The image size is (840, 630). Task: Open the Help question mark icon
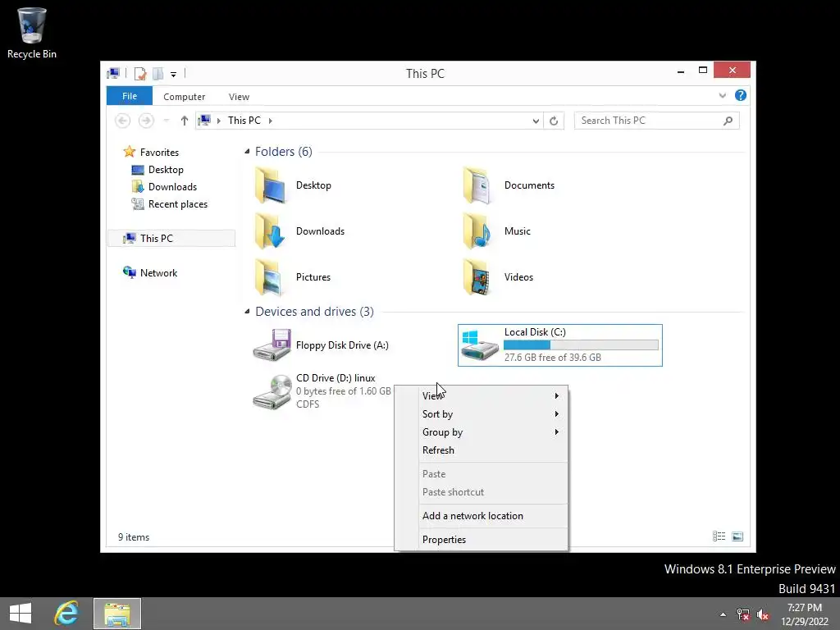tap(741, 95)
